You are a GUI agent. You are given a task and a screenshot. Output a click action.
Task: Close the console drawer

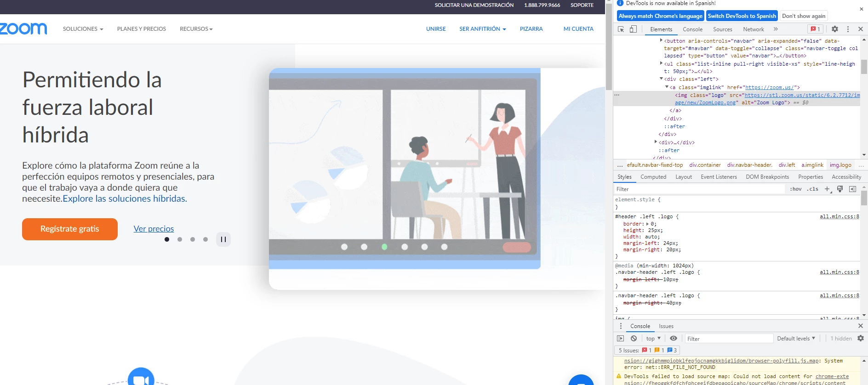click(861, 326)
